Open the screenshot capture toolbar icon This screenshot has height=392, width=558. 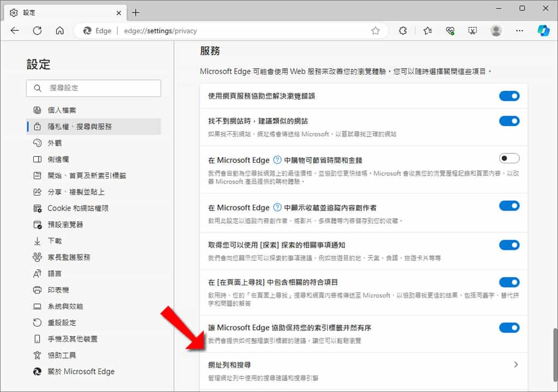(472, 31)
